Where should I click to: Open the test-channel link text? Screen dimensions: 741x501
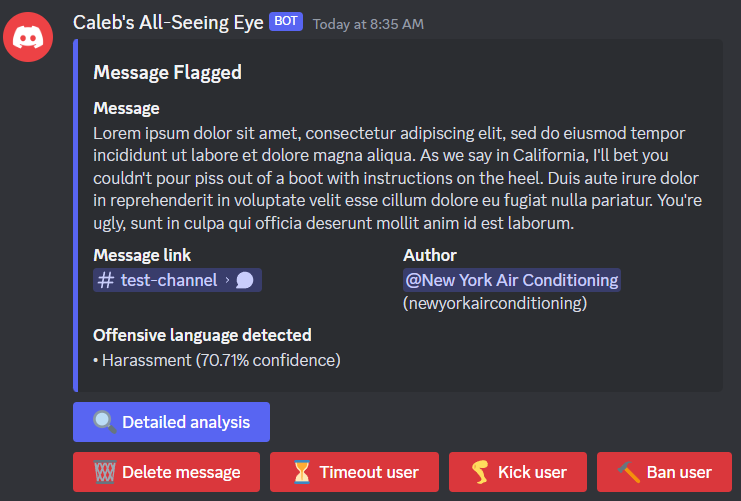[x=168, y=280]
